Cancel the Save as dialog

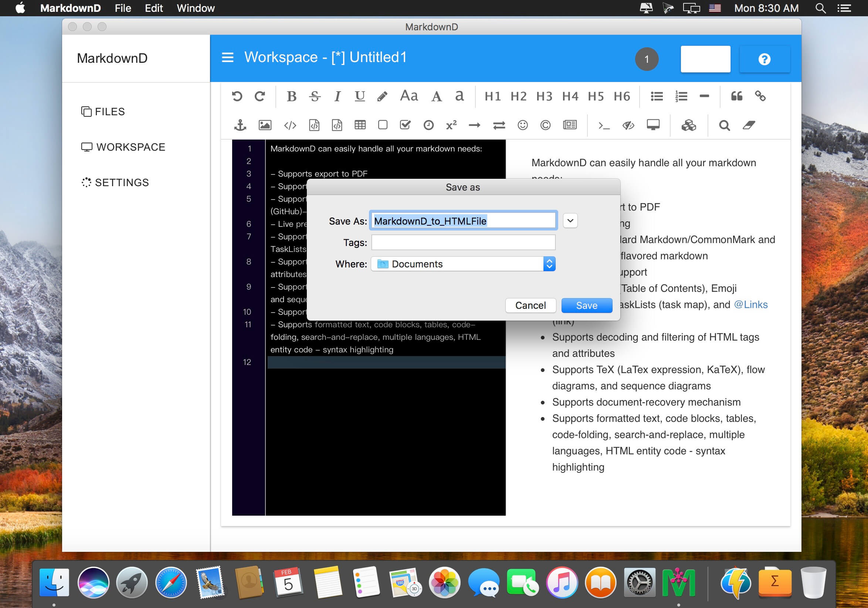530,305
